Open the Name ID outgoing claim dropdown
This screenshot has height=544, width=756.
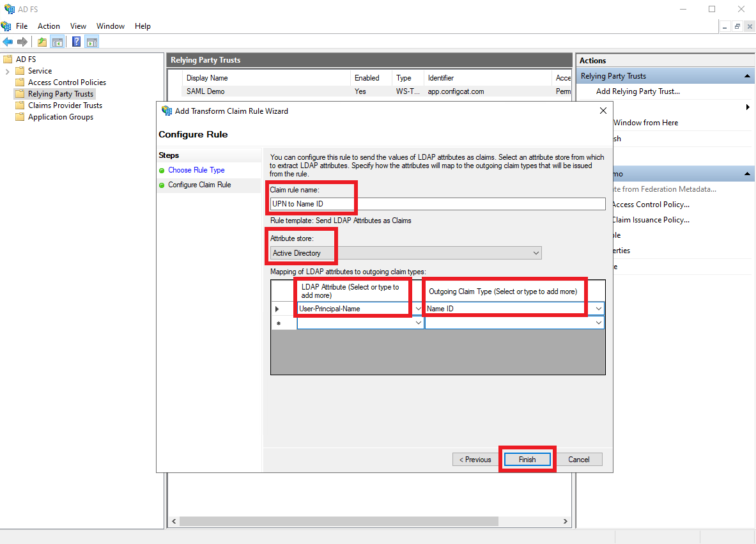tap(599, 309)
